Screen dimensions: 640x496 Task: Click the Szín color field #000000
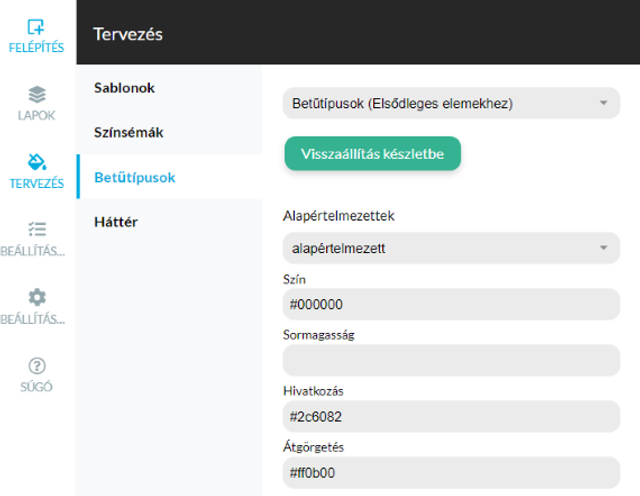point(451,304)
